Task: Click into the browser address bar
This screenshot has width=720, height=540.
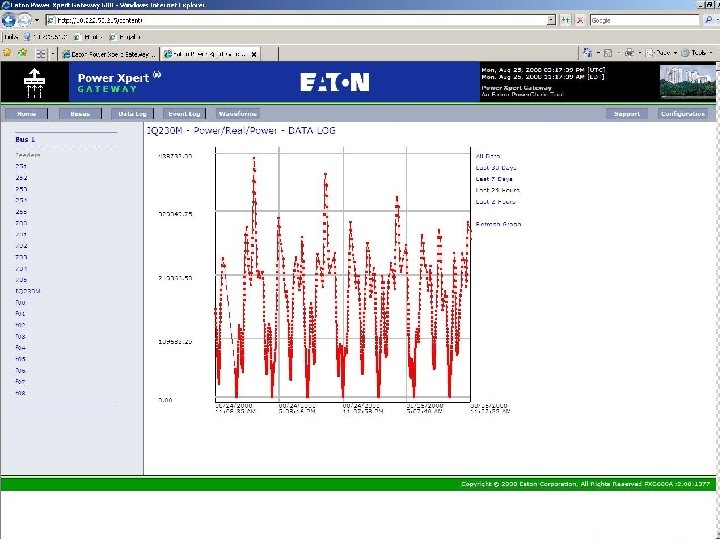Action: (297, 20)
